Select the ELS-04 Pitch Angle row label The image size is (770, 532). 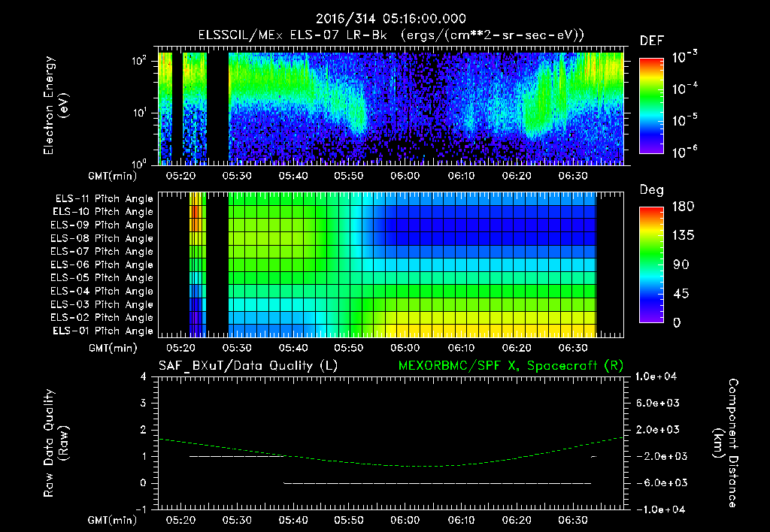(x=102, y=291)
